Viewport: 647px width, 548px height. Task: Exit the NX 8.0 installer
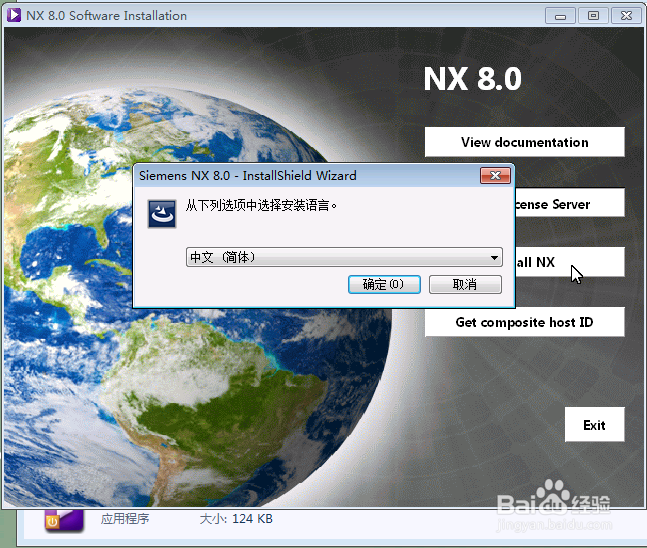point(594,425)
